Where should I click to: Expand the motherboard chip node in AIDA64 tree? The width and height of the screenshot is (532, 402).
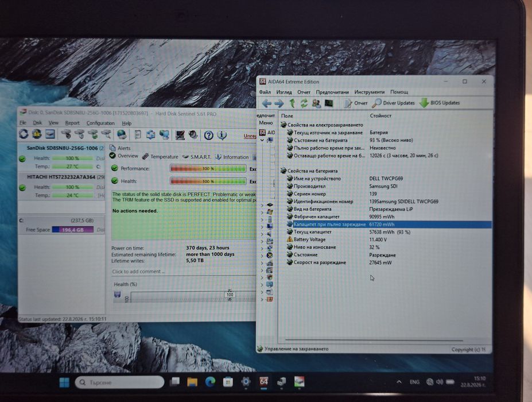coord(262,205)
